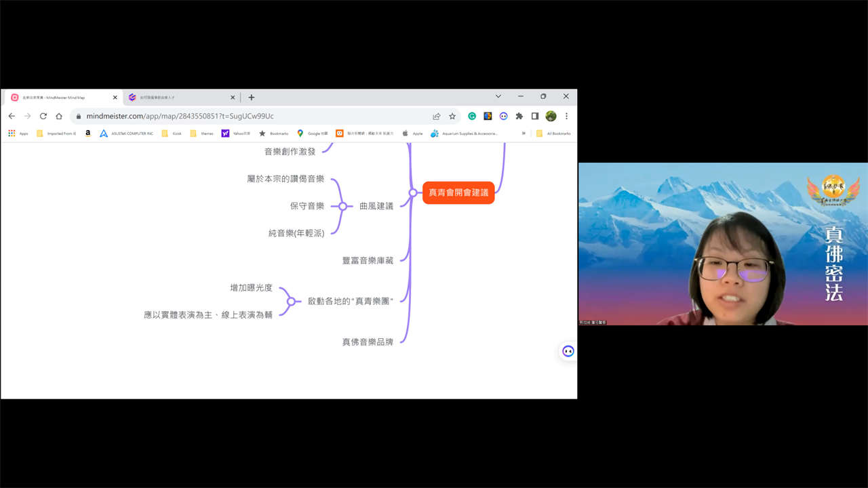868x488 pixels.
Task: Click the bookmark star in address bar
Action: (452, 116)
